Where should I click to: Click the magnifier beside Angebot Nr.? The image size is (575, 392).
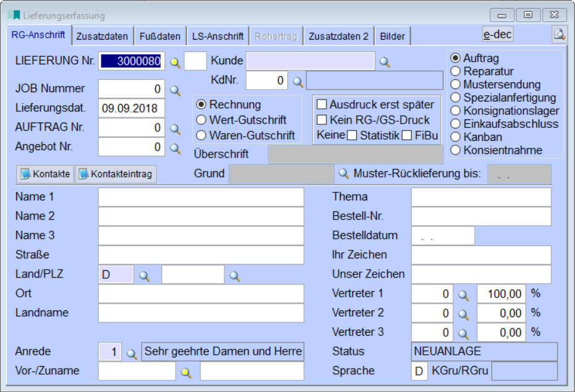(175, 148)
